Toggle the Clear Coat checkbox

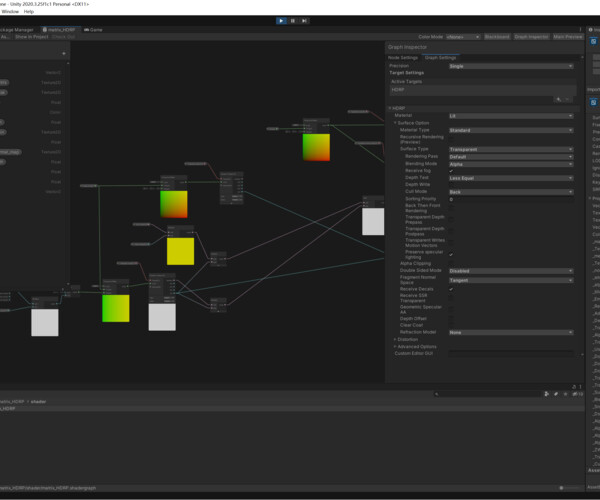(451, 325)
